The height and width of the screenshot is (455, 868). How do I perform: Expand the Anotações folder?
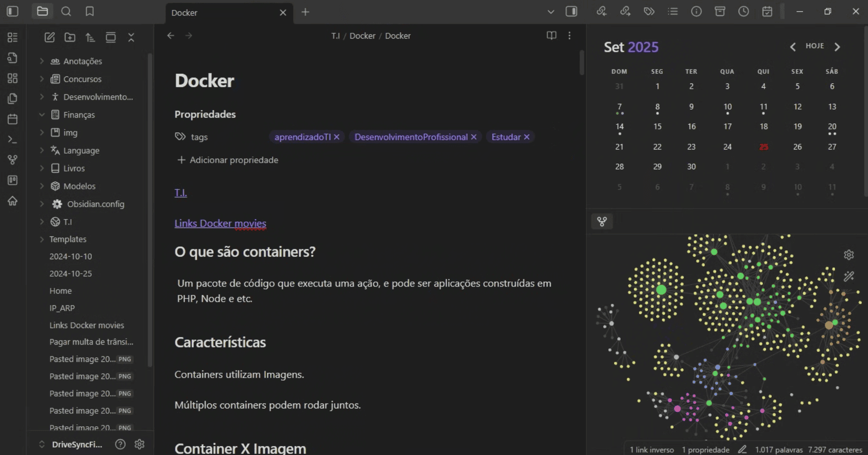42,61
